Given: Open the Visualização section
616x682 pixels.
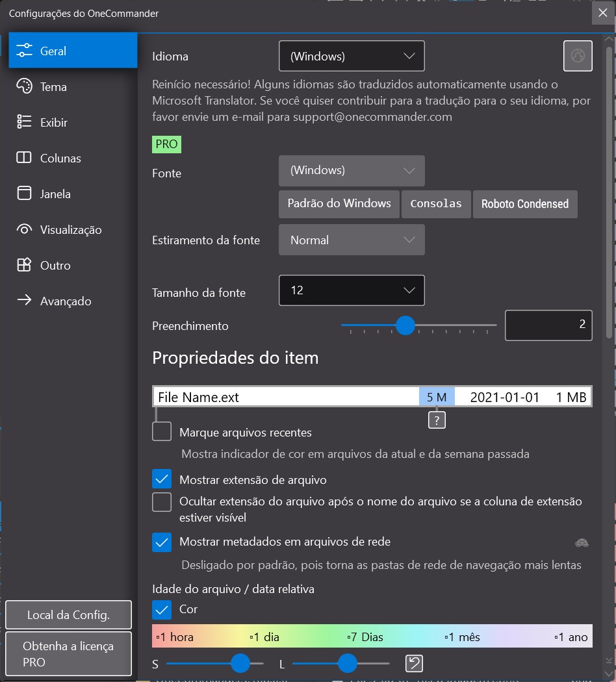Looking at the screenshot, I should pos(73,229).
